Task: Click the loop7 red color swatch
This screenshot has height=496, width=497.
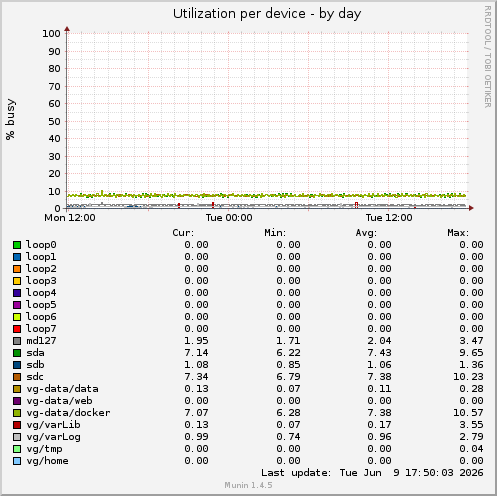Action: point(17,329)
